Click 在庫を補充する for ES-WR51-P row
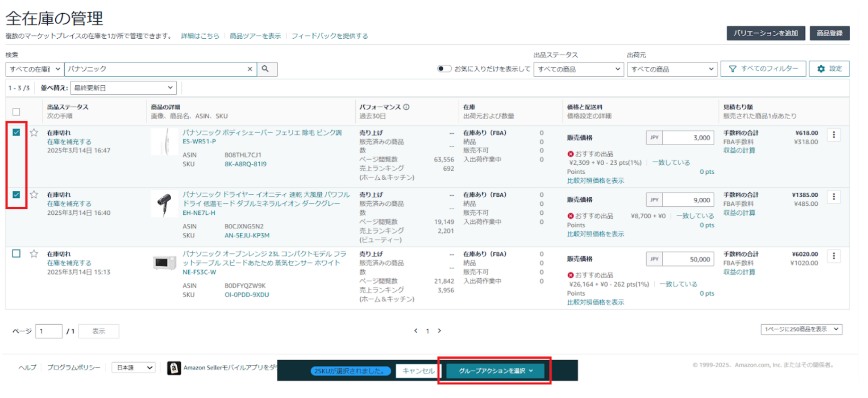 69,142
